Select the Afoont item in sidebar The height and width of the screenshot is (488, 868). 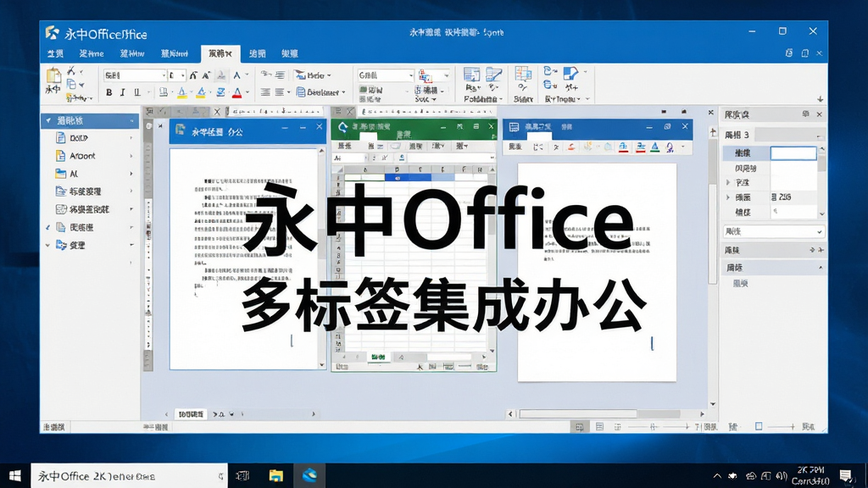pos(82,156)
